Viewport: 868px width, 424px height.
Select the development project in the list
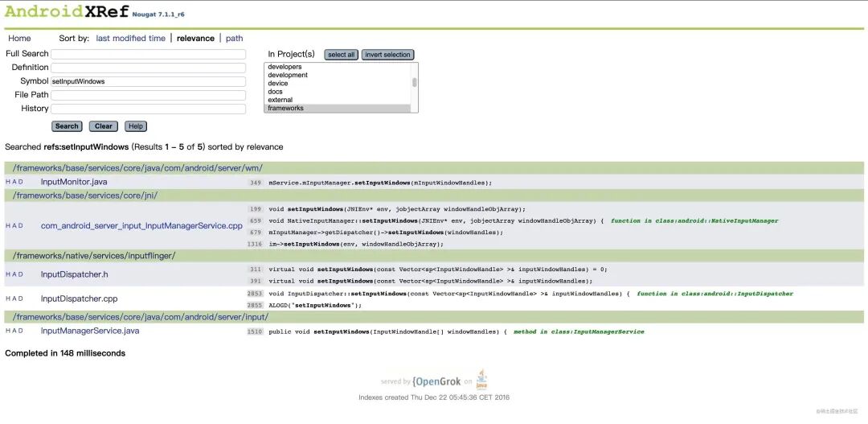[x=338, y=75]
